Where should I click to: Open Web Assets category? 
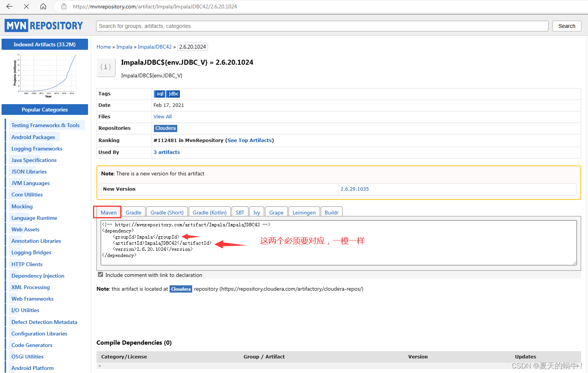25,229
